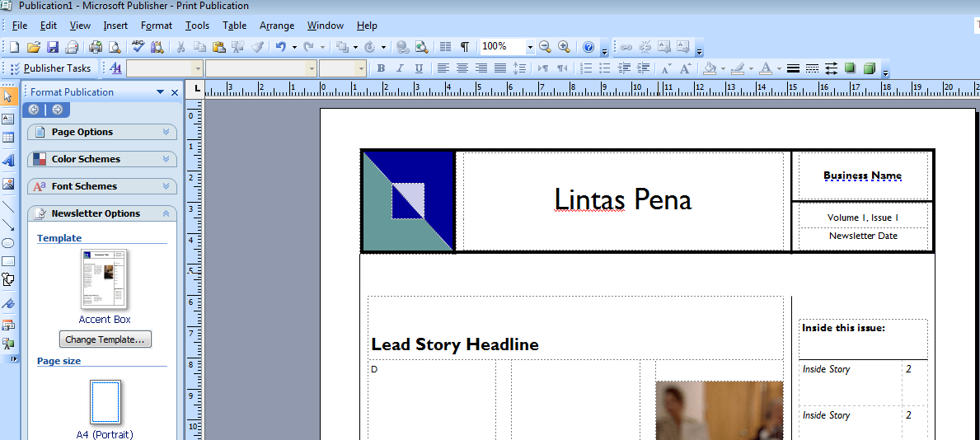Image resolution: width=980 pixels, height=440 pixels.
Task: Click the Change Template button
Action: pos(105,339)
